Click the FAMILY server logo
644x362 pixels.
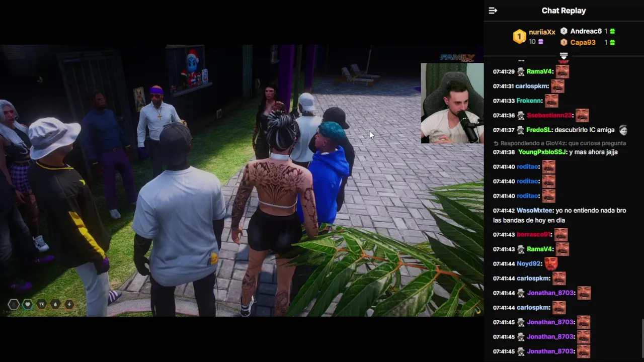point(457,58)
